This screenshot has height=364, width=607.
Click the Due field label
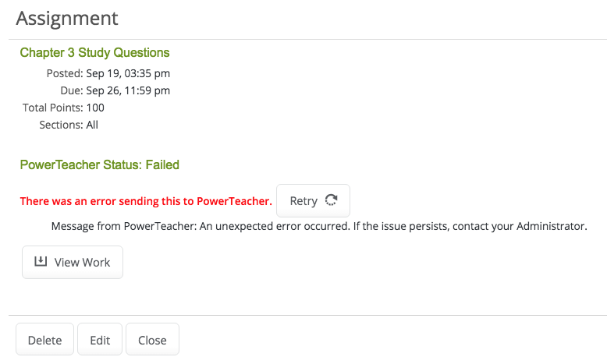(72, 90)
